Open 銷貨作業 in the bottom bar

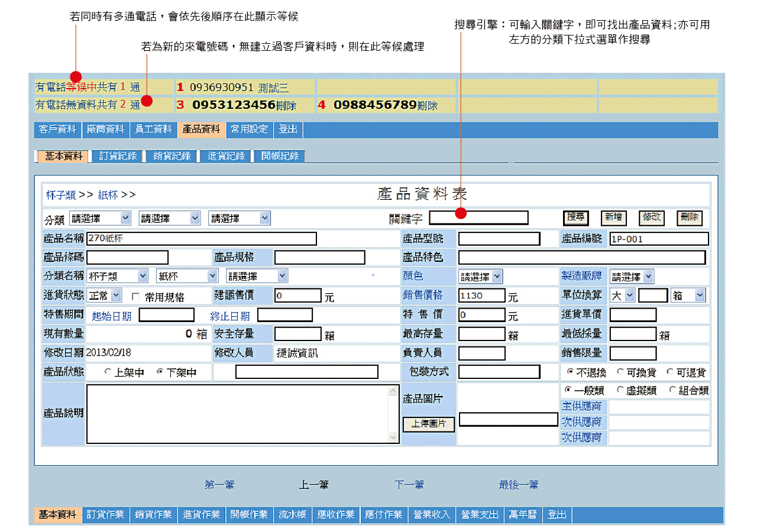pos(153,515)
